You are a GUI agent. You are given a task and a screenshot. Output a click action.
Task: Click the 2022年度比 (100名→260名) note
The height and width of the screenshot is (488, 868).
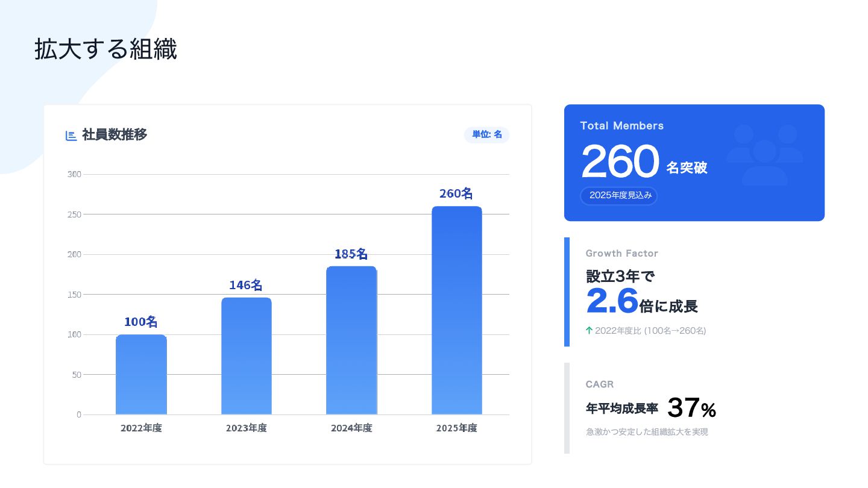[650, 331]
